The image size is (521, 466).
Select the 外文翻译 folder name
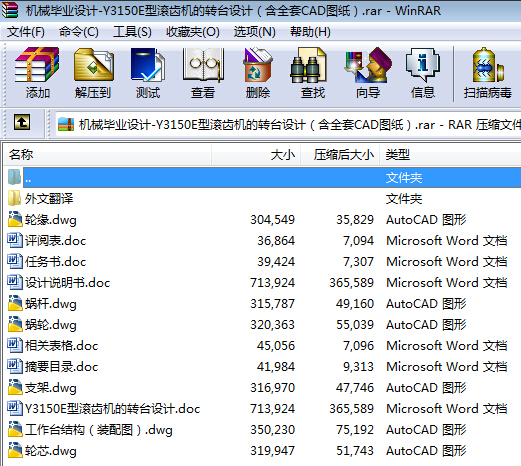(49, 199)
